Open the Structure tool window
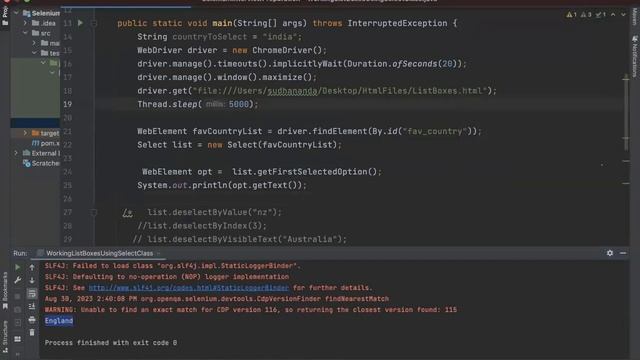Viewport: 640px width, 360px height. [5, 337]
